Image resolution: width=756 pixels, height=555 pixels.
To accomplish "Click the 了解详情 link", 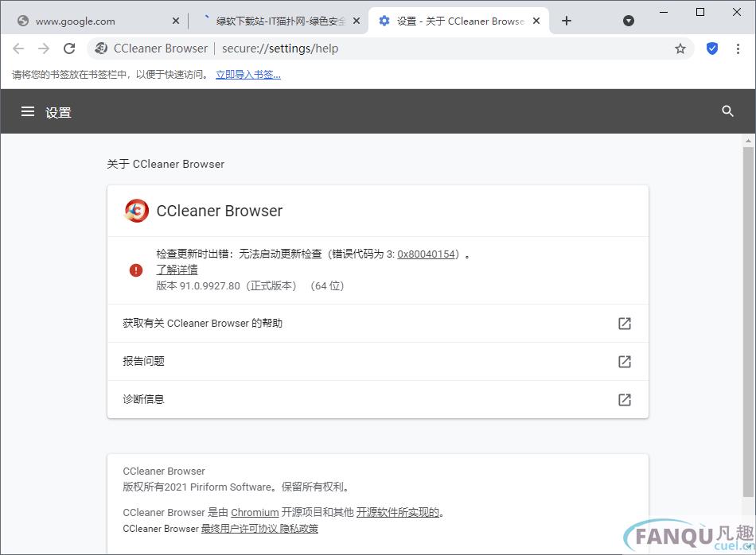I will (177, 270).
